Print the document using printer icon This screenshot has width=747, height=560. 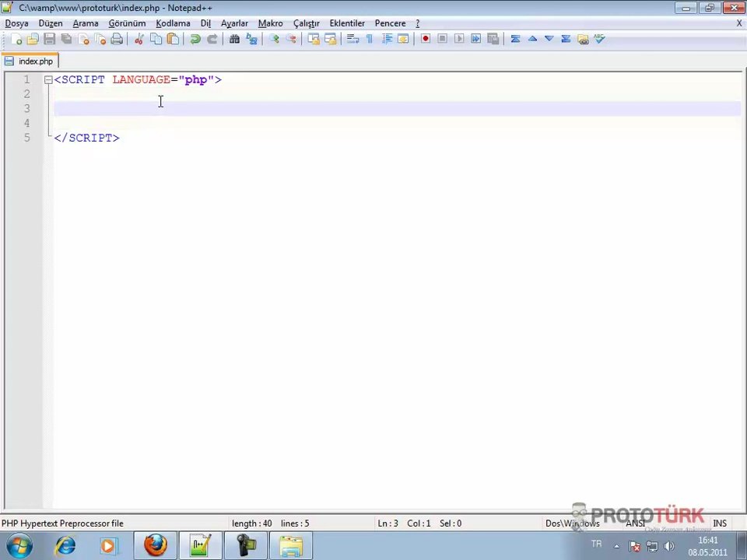point(117,39)
